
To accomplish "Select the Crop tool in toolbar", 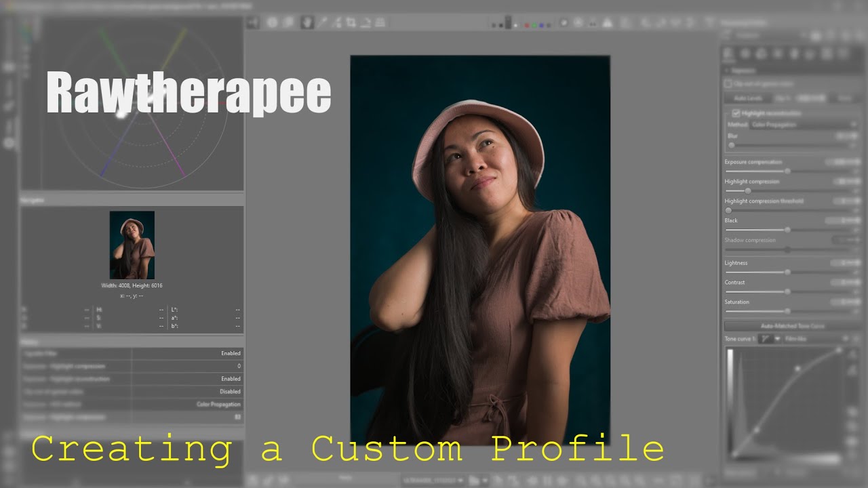I will click(x=351, y=22).
